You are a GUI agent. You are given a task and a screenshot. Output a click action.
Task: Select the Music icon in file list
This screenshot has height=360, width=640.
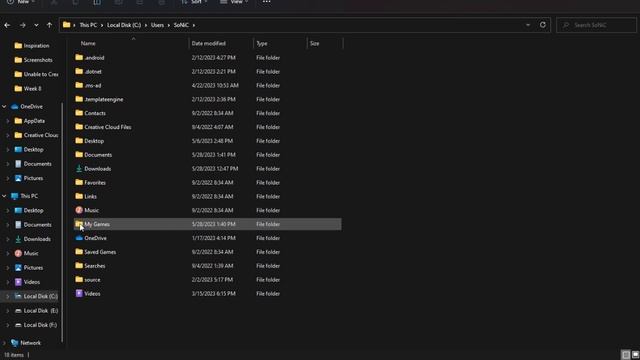[79, 210]
